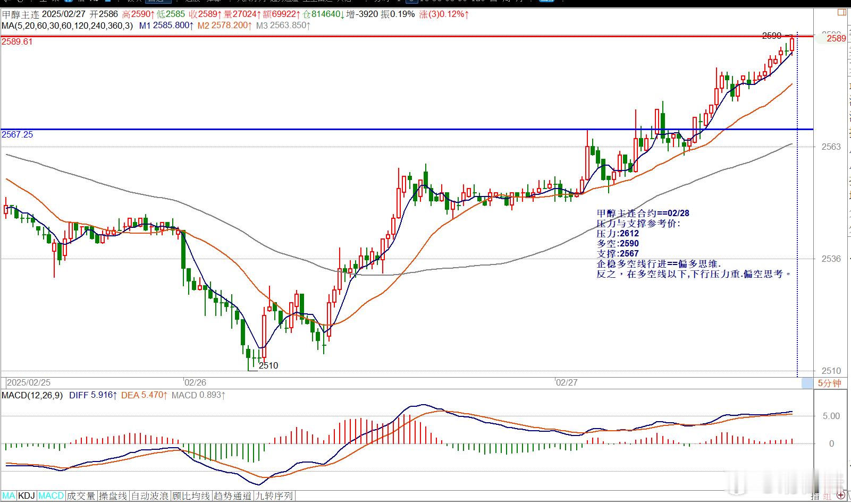
Task: Click the red 2589 current price tag
Action: [836, 38]
